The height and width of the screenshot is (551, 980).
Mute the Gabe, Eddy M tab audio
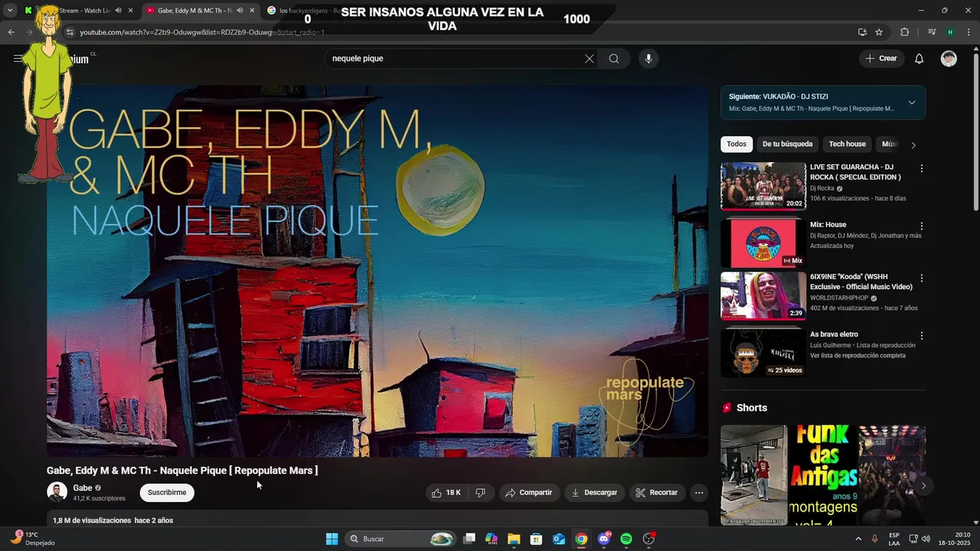click(240, 11)
